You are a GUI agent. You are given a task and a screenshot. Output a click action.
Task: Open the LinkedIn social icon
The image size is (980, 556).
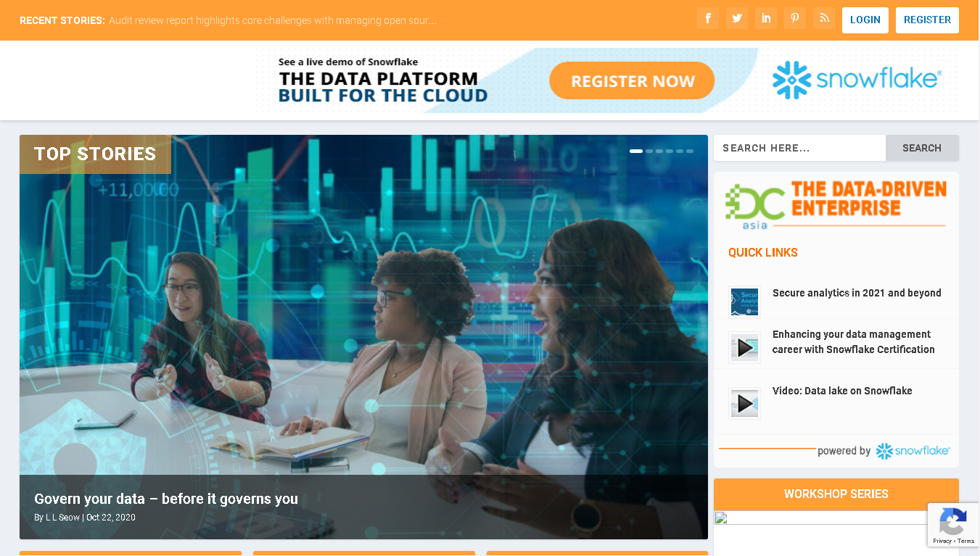tap(766, 19)
